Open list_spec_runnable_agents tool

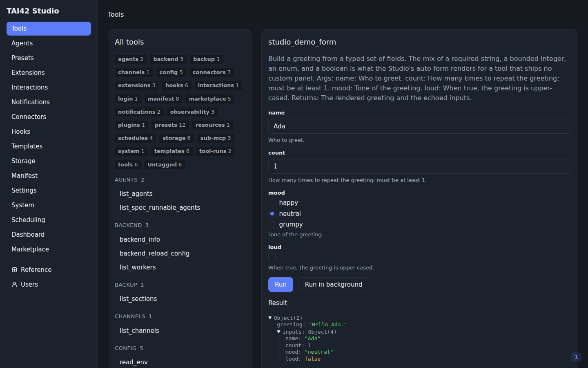179,208
